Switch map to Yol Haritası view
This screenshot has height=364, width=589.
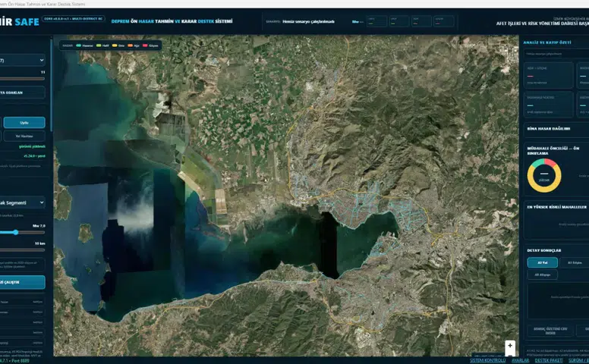click(24, 136)
